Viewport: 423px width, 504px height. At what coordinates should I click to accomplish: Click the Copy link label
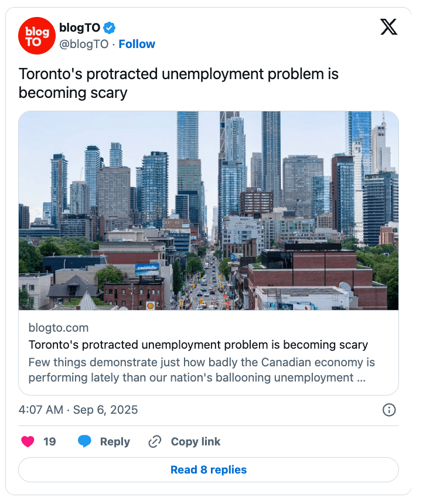coord(196,441)
